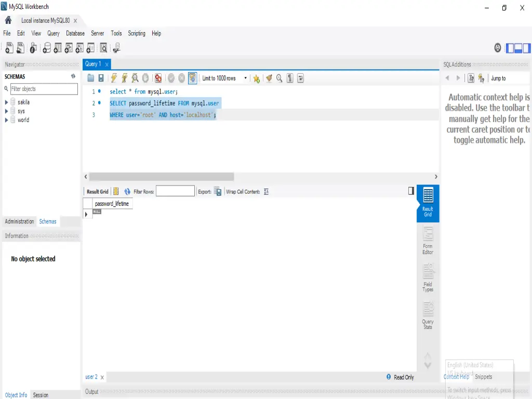Create a new table toolbar icon
Screen dimensions: 532x399
click(x=58, y=48)
